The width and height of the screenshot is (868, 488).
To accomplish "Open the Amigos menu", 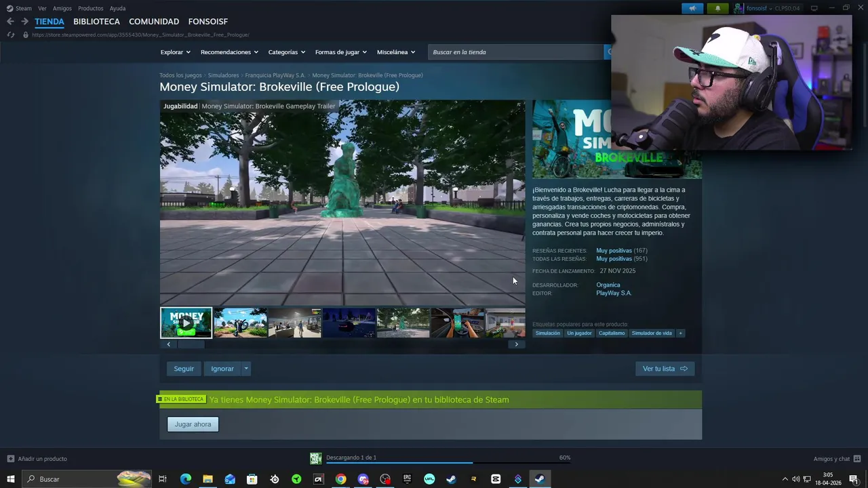I will (62, 8).
